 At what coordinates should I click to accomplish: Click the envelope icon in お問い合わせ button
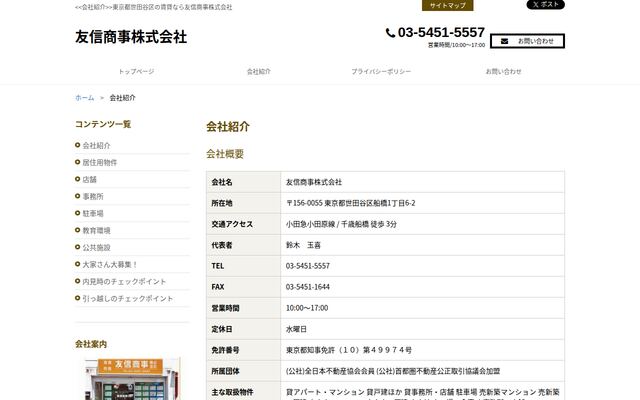coord(504,41)
